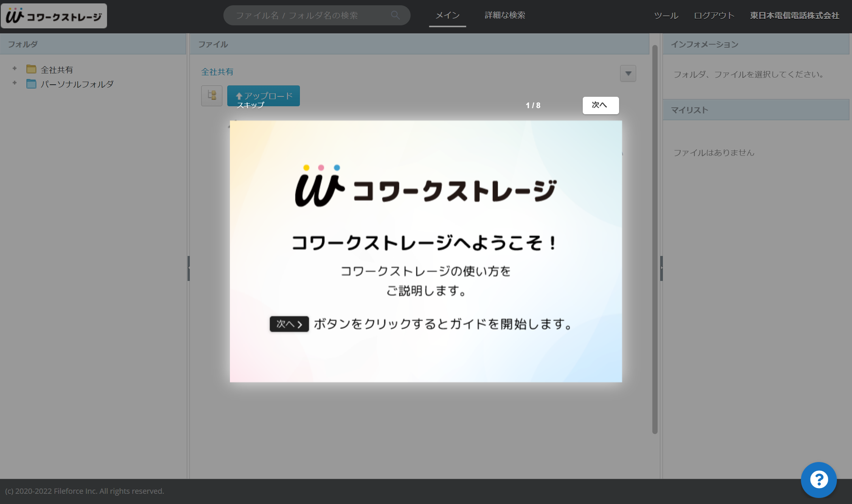
Task: Click the ファイル panel header
Action: tap(419, 44)
